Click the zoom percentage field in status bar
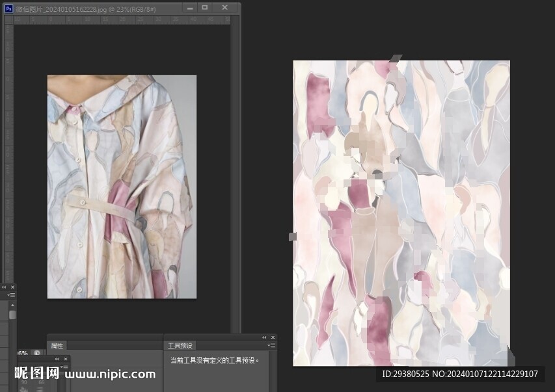555x392 pixels. point(21,354)
